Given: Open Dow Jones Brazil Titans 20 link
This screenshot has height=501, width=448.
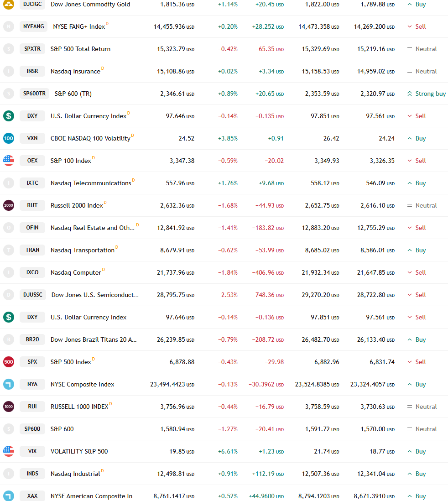Looking at the screenshot, I should click(x=94, y=340).
